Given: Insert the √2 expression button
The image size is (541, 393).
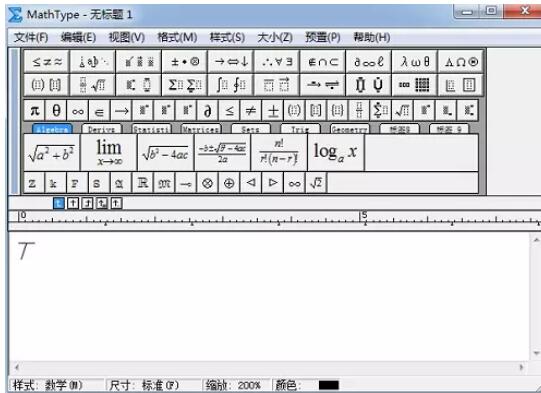Looking at the screenshot, I should tap(316, 183).
